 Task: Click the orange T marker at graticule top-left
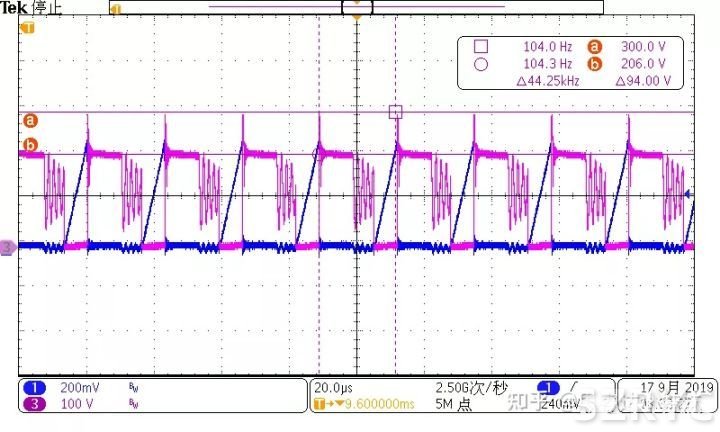coord(27,27)
